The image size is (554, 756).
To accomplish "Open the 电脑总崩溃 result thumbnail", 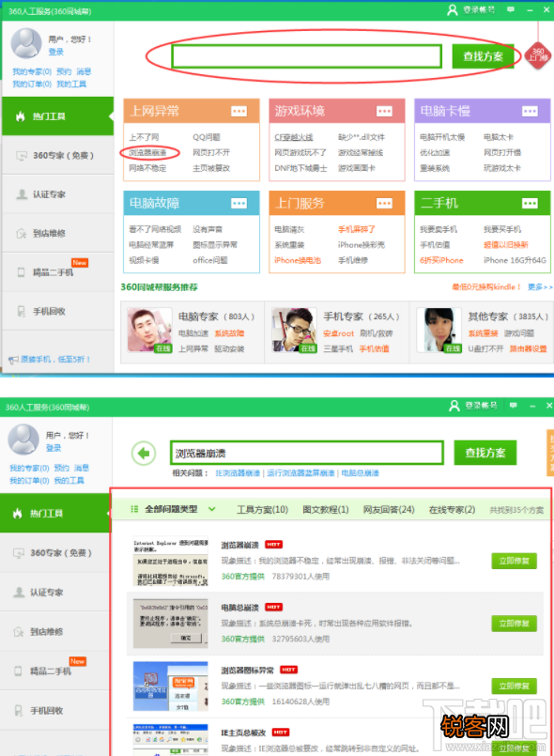I will (171, 624).
